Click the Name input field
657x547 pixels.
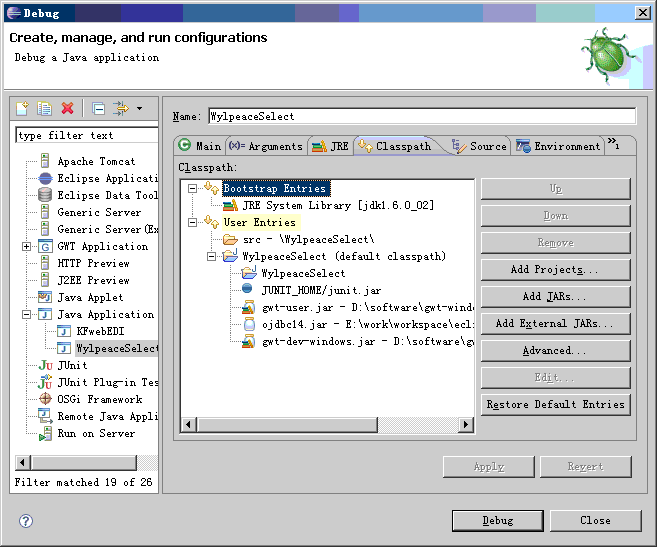coord(422,116)
